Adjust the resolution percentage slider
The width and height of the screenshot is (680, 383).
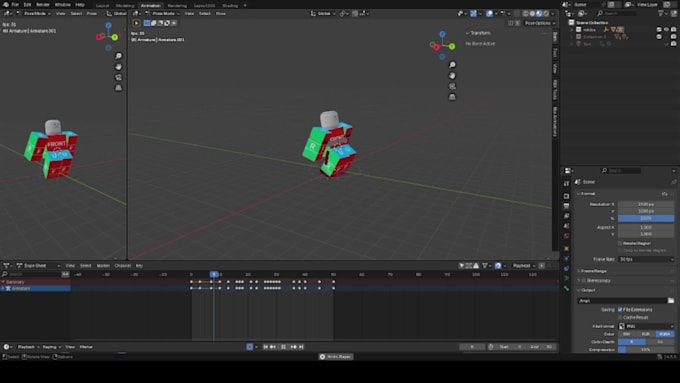646,218
